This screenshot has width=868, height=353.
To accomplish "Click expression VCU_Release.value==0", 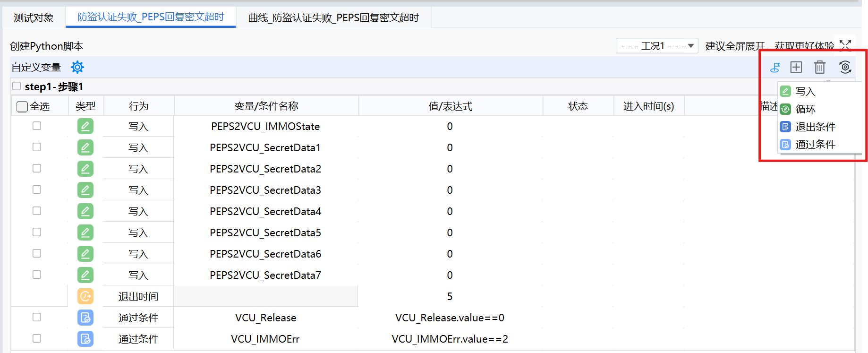I will 450,318.
